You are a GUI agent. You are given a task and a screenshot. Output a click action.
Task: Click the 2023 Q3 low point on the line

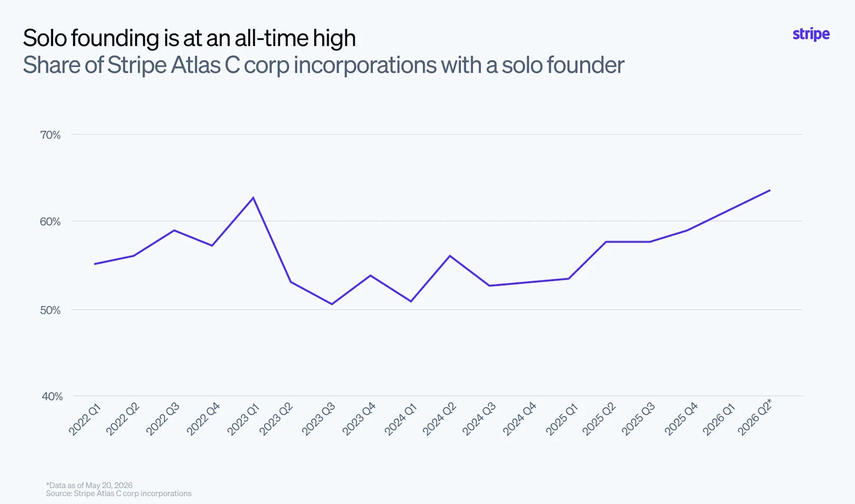click(332, 304)
